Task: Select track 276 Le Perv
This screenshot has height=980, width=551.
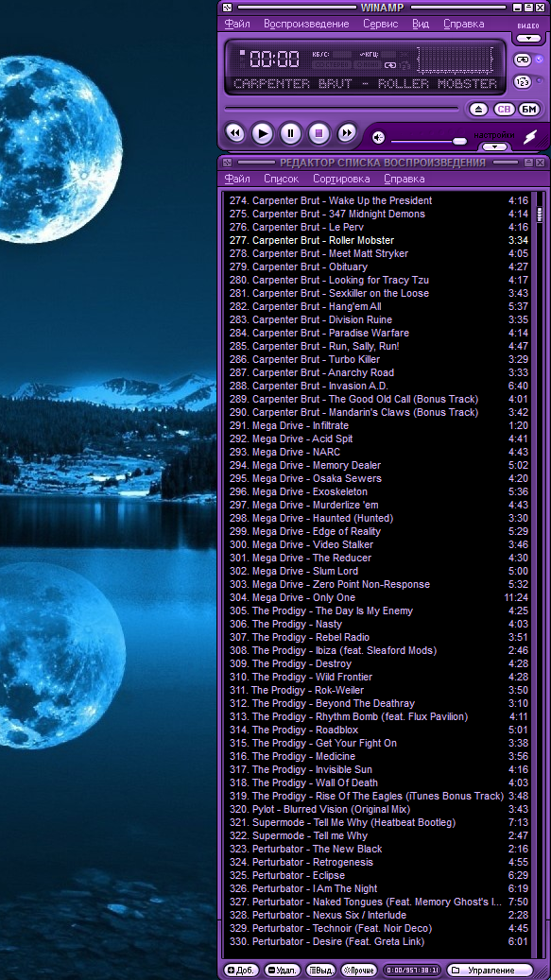Action: (379, 227)
